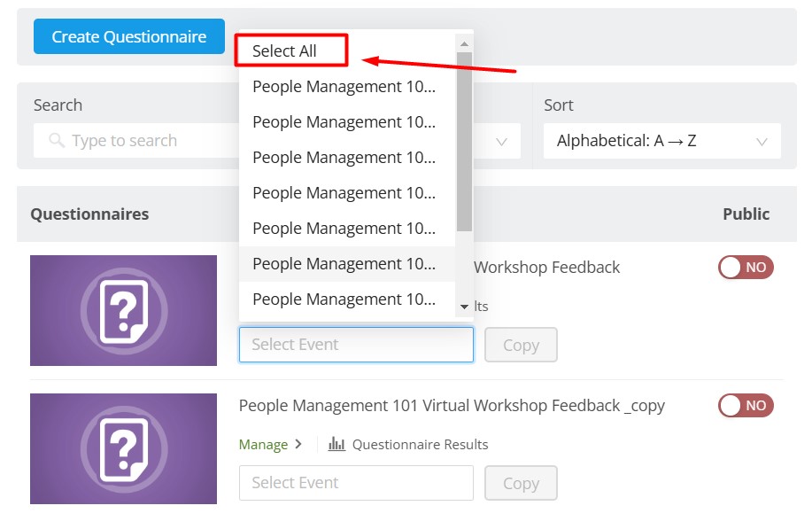Click the Create Questionnaire button

tap(129, 36)
